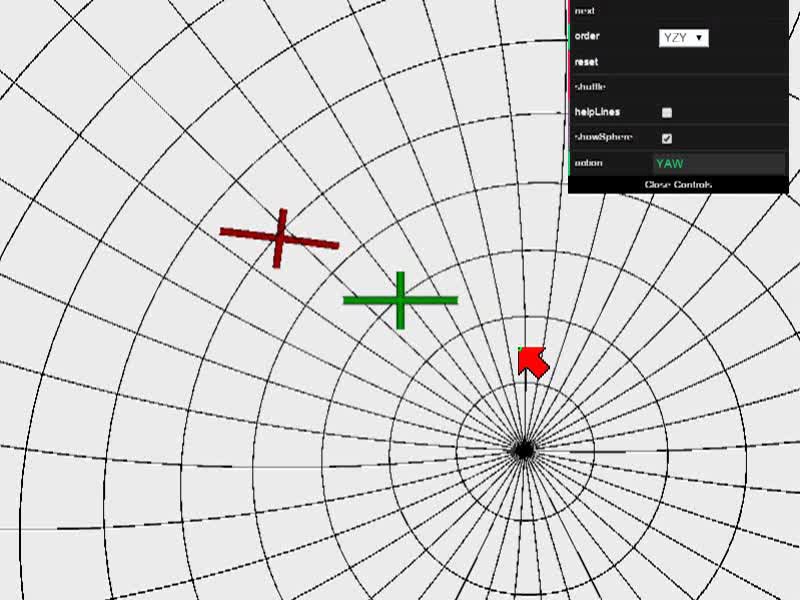The width and height of the screenshot is (800, 600).
Task: Enable the helpLines checkbox
Action: (667, 113)
